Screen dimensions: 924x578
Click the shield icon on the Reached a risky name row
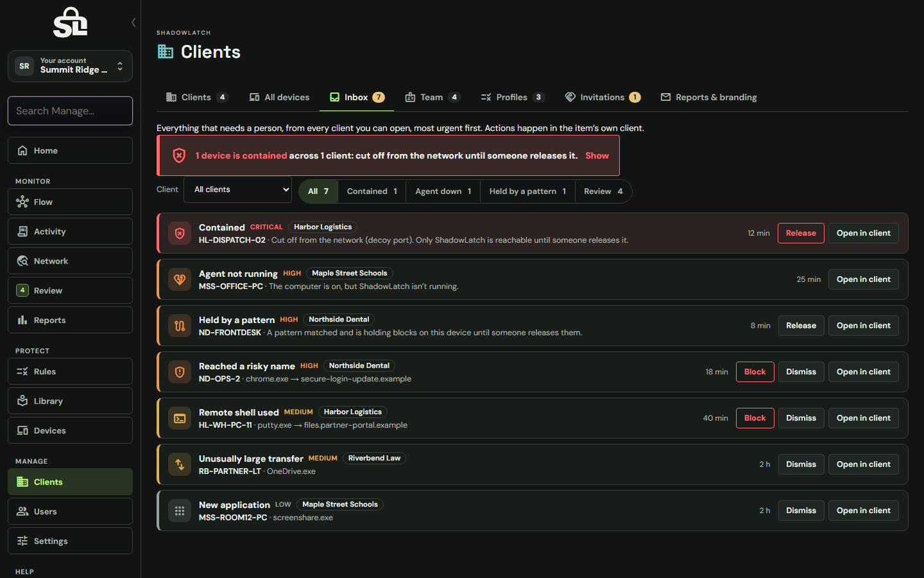pyautogui.click(x=180, y=372)
